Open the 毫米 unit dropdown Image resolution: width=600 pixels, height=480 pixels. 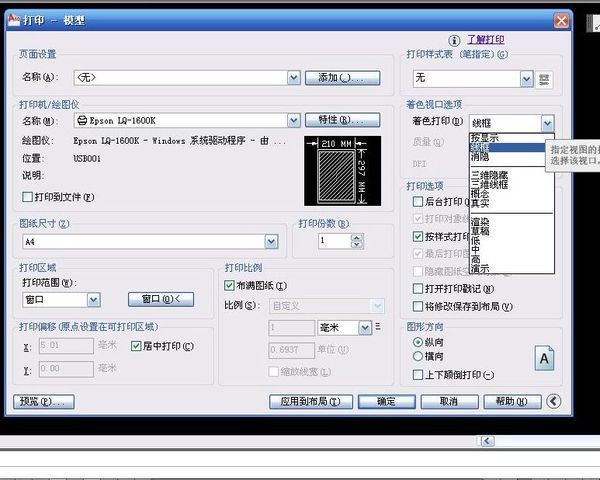click(x=365, y=328)
